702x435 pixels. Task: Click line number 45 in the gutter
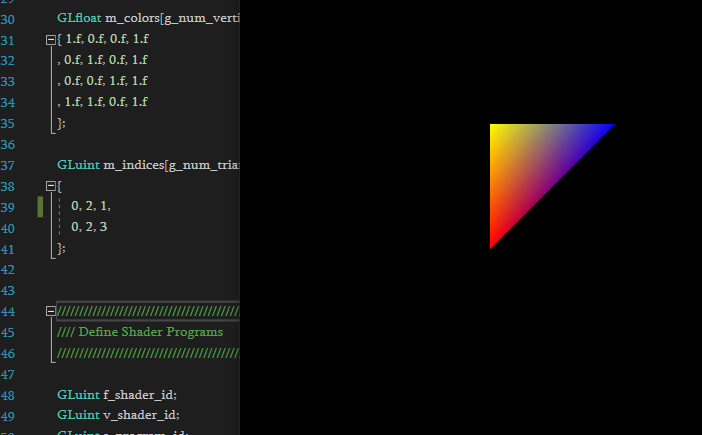8,333
